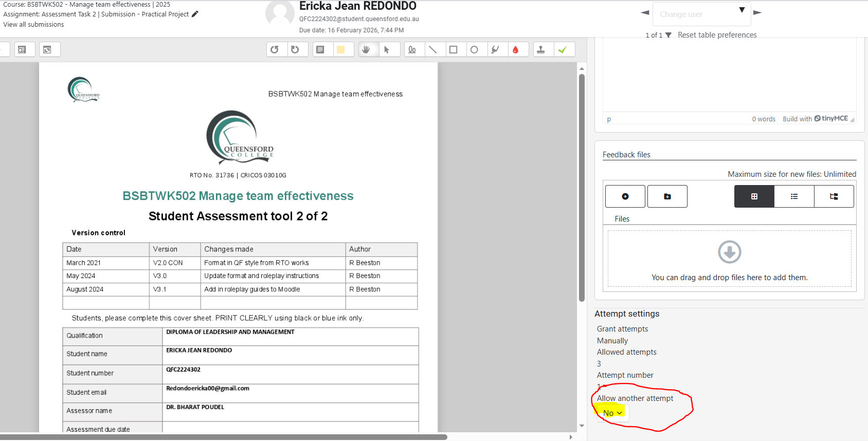Open the red annotation colour picker

click(515, 50)
